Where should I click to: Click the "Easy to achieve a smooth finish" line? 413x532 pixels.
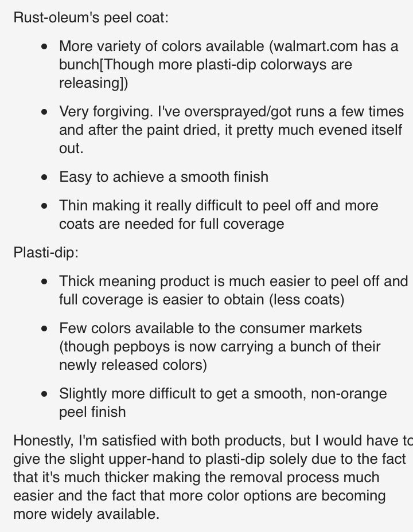coord(163,177)
